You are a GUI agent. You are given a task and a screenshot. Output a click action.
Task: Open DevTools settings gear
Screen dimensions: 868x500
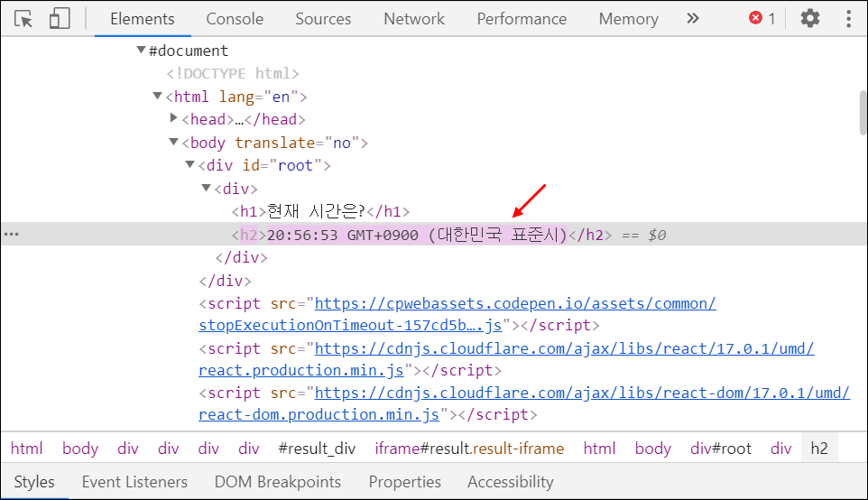(810, 18)
